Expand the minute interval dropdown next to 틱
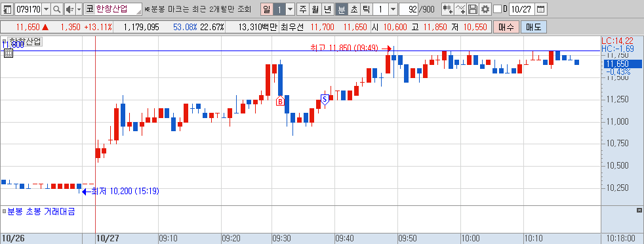The image size is (644, 244). (x=393, y=9)
